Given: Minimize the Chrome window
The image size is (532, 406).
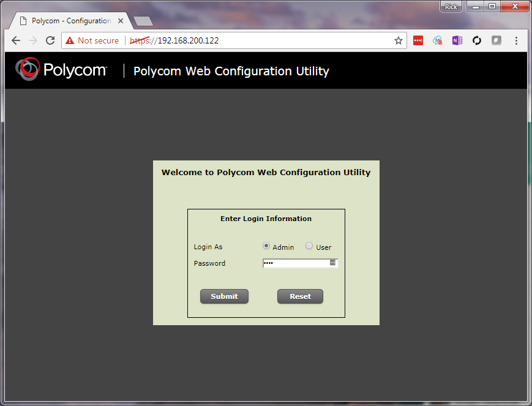Looking at the screenshot, I should tap(476, 7).
